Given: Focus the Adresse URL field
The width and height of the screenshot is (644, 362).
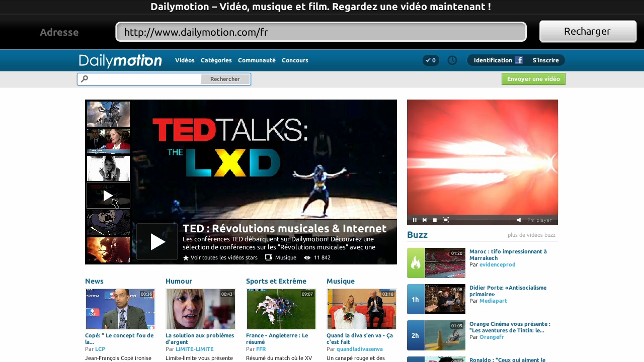Looking at the screenshot, I should tap(321, 32).
